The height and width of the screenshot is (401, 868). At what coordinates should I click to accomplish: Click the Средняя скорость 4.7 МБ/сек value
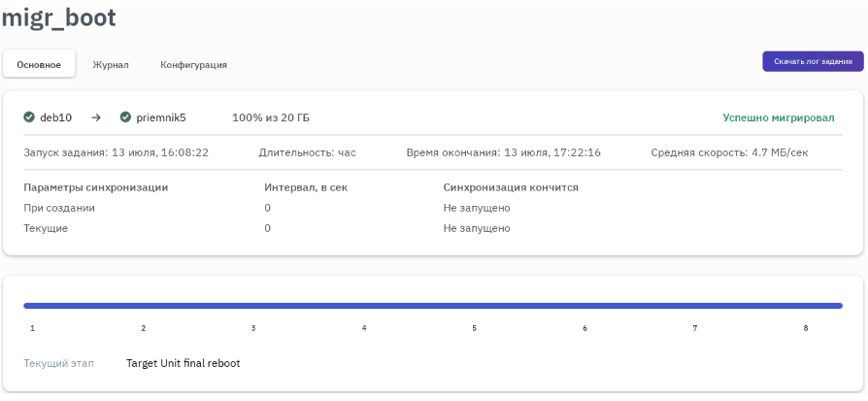coord(728,152)
